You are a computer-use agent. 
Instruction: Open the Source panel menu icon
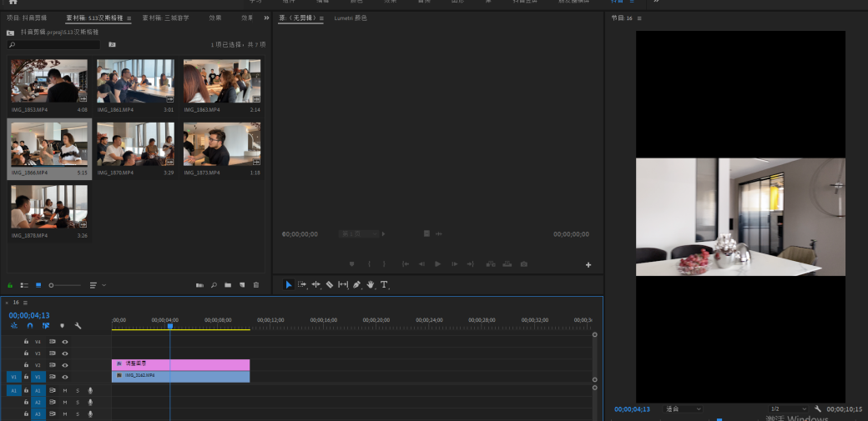tap(321, 18)
